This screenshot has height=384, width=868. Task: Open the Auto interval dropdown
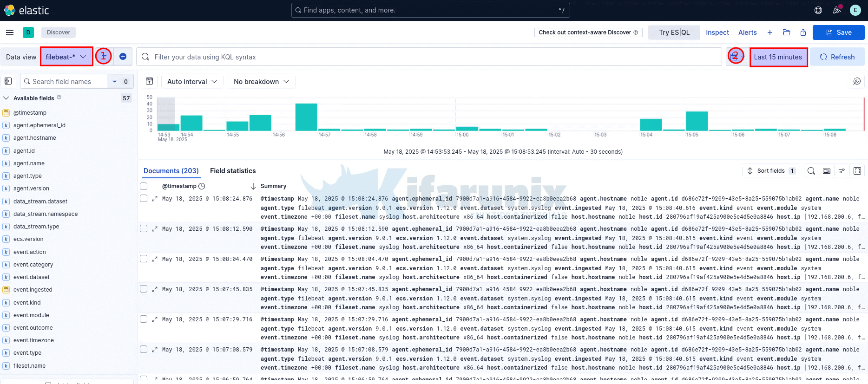(192, 81)
